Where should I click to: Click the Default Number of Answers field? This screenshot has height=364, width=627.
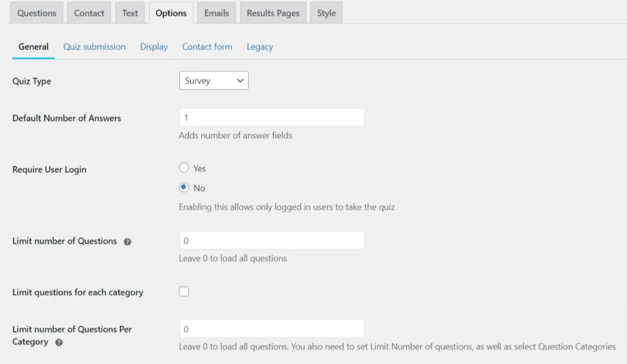point(271,117)
